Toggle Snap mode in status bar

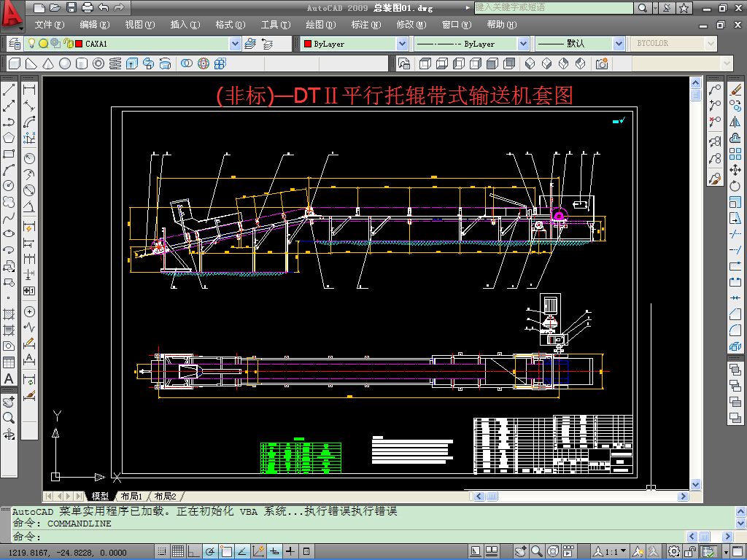click(x=161, y=551)
